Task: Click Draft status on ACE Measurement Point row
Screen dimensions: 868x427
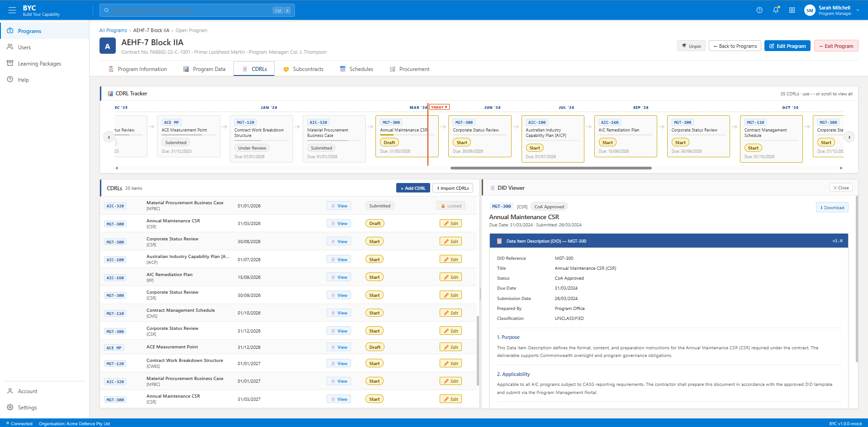Action: pos(375,347)
